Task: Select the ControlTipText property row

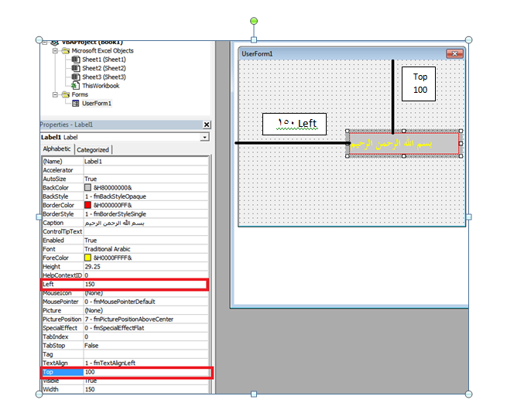Action: pos(125,232)
